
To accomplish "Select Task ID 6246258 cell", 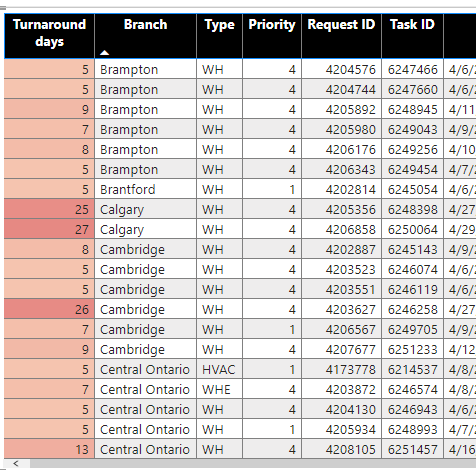I will (x=413, y=309).
